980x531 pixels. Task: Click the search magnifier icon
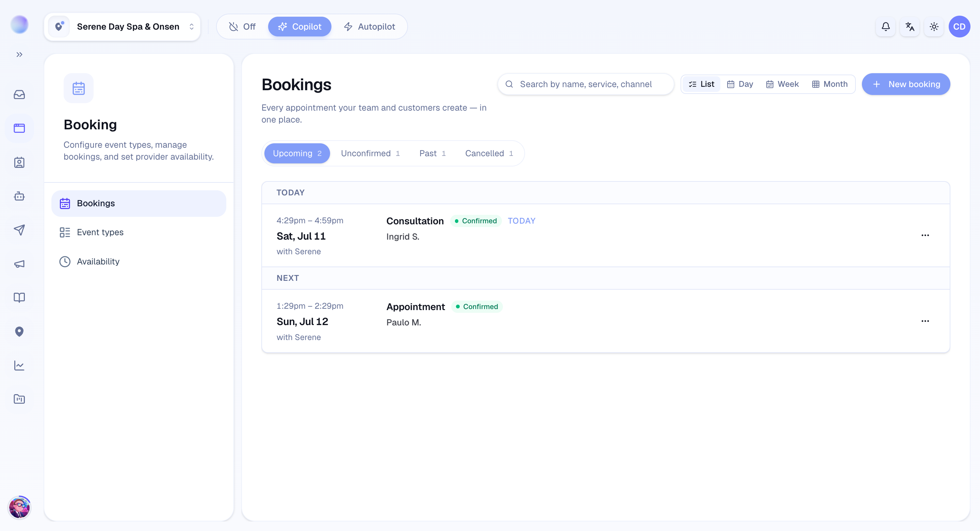(x=509, y=84)
